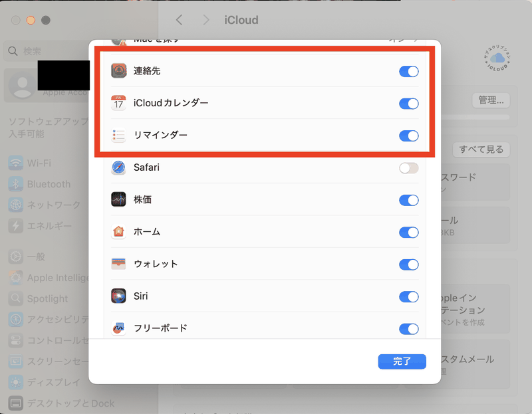Click the 連絡先 row label
The width and height of the screenshot is (532, 414).
[146, 70]
